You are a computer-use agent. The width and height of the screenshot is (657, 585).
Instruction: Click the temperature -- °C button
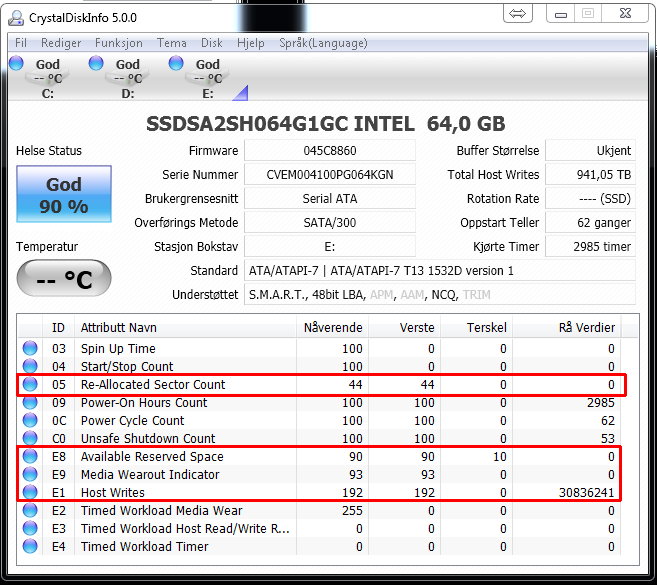coord(64,278)
